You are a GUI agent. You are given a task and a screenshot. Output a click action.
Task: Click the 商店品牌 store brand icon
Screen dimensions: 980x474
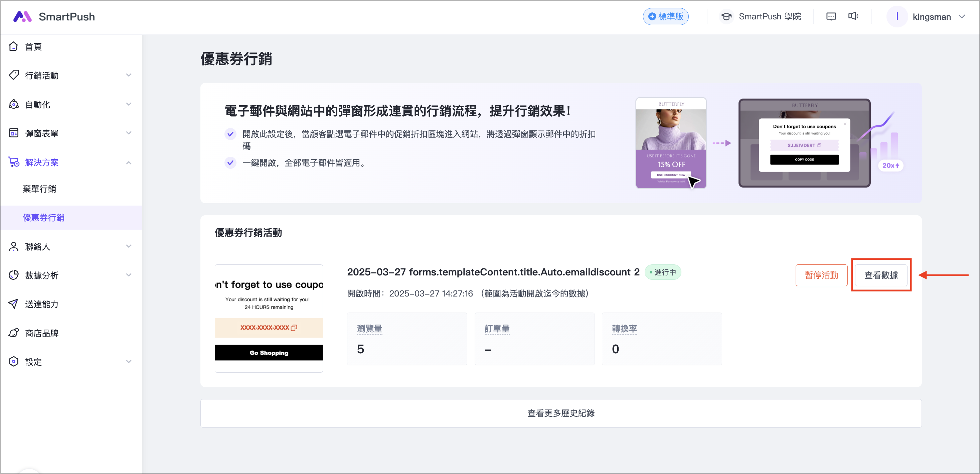(13, 333)
